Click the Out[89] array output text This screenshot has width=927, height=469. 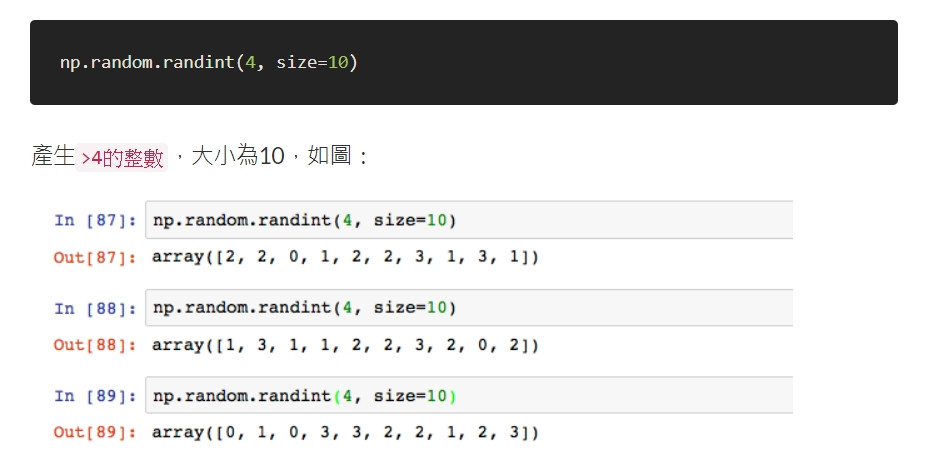tap(345, 432)
